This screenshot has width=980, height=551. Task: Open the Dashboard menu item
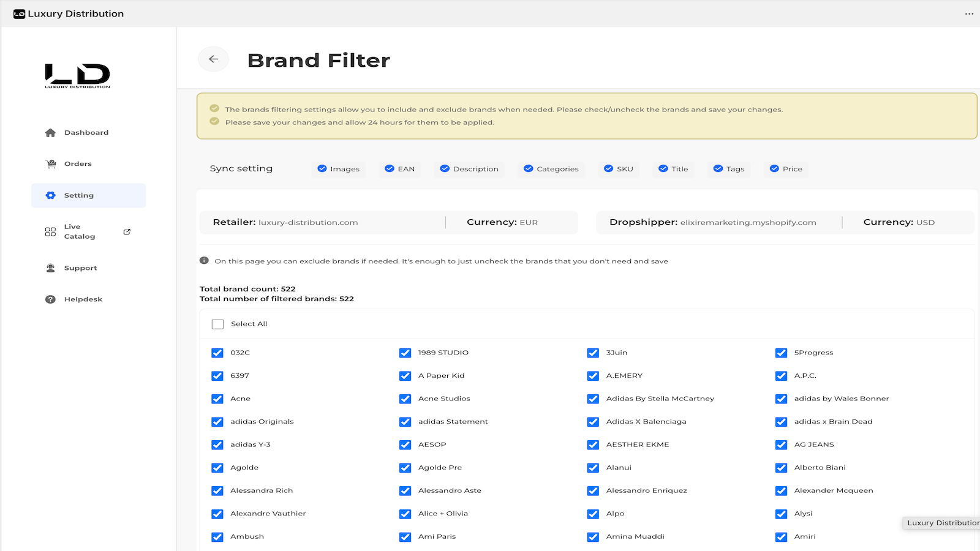(x=89, y=133)
